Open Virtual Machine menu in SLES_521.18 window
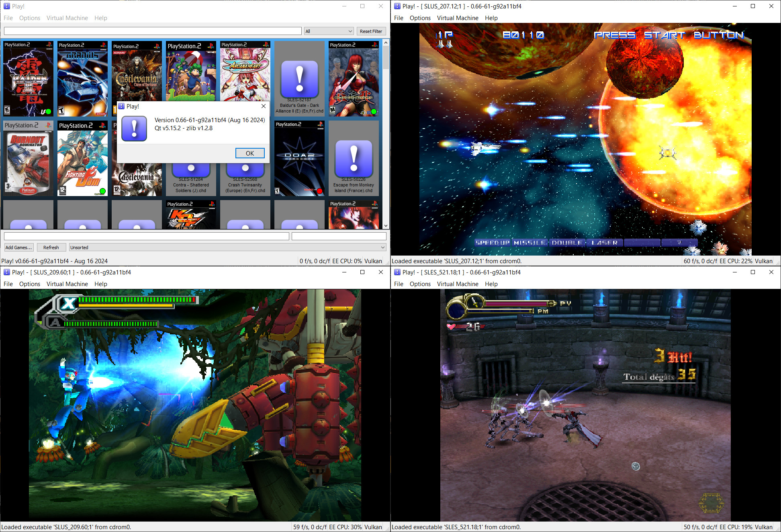781x532 pixels. click(x=458, y=284)
